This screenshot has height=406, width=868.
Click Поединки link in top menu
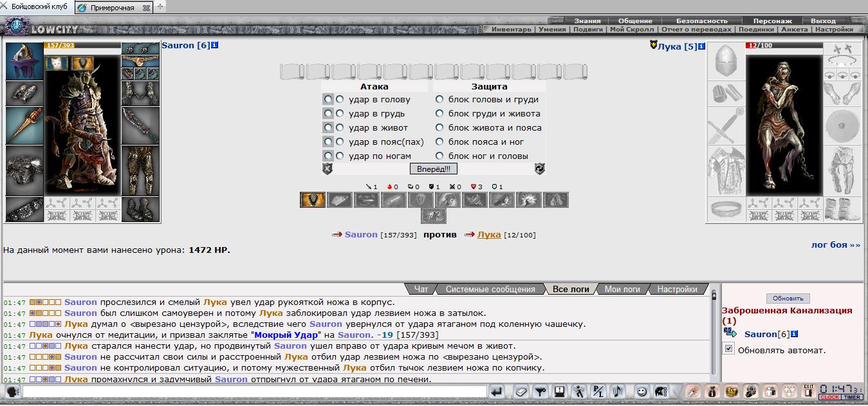(755, 29)
